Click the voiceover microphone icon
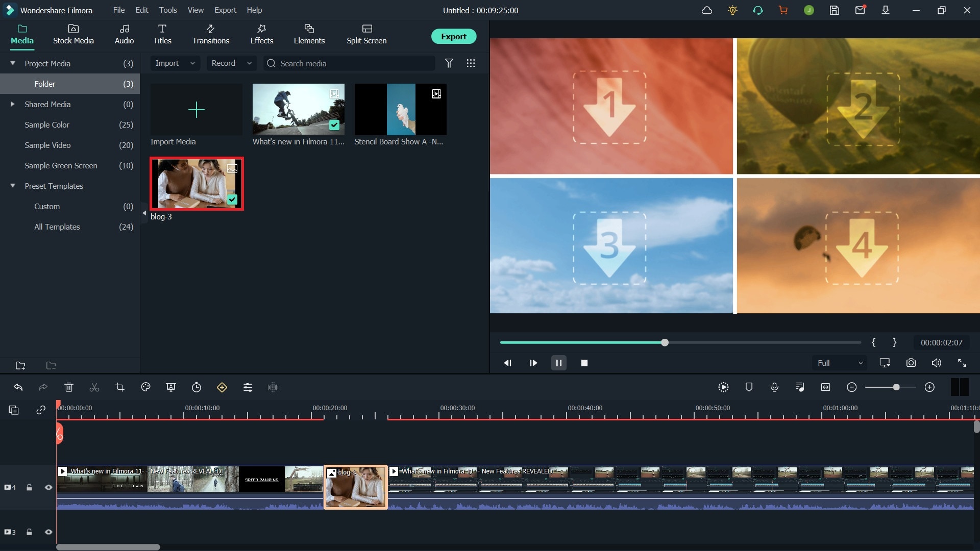The height and width of the screenshot is (551, 980). point(774,387)
